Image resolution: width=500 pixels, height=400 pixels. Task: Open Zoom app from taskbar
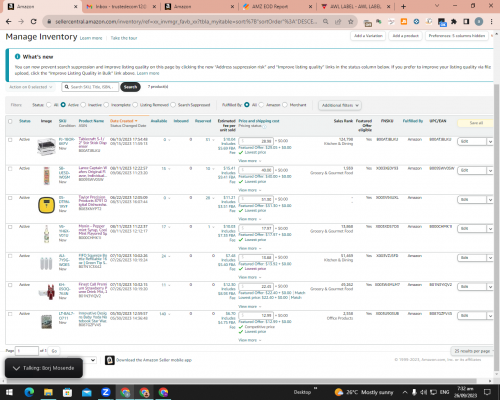106,392
